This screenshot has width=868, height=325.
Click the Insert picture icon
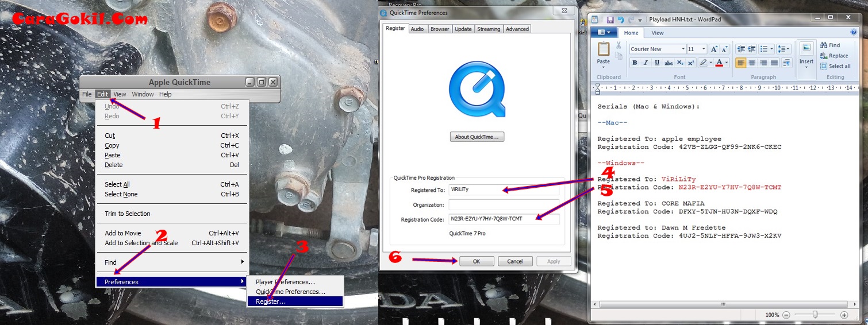(806, 48)
